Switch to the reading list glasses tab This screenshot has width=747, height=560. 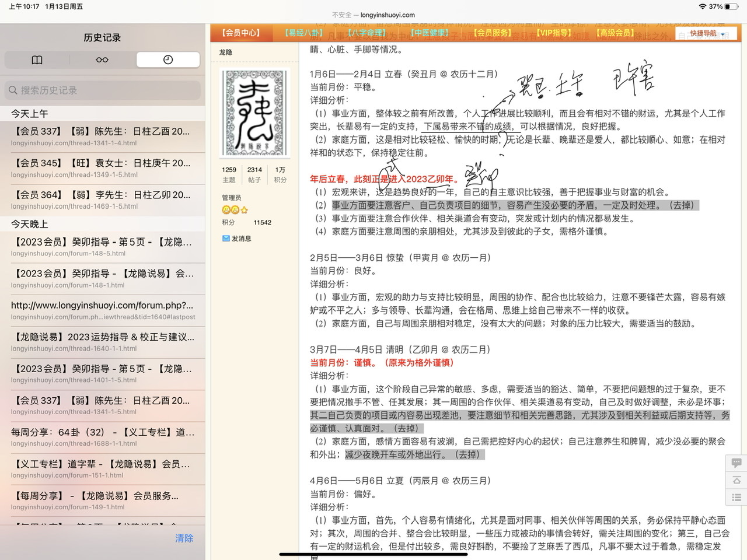(x=102, y=60)
